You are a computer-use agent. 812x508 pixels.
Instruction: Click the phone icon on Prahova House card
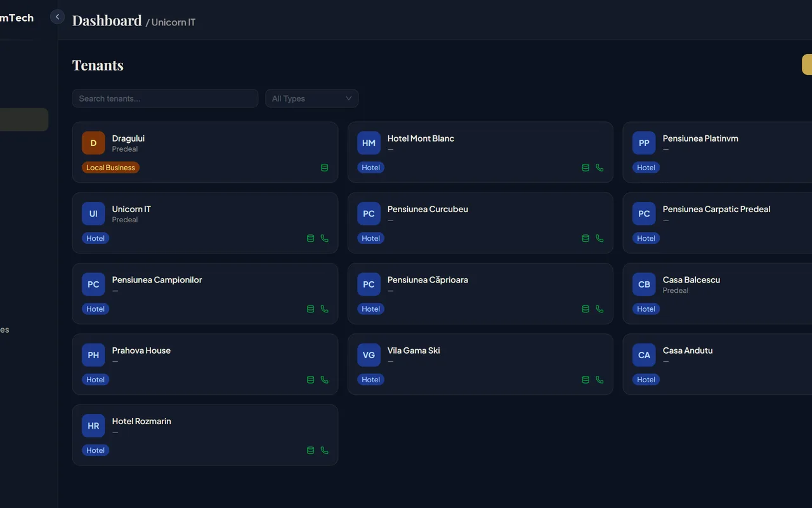click(324, 380)
